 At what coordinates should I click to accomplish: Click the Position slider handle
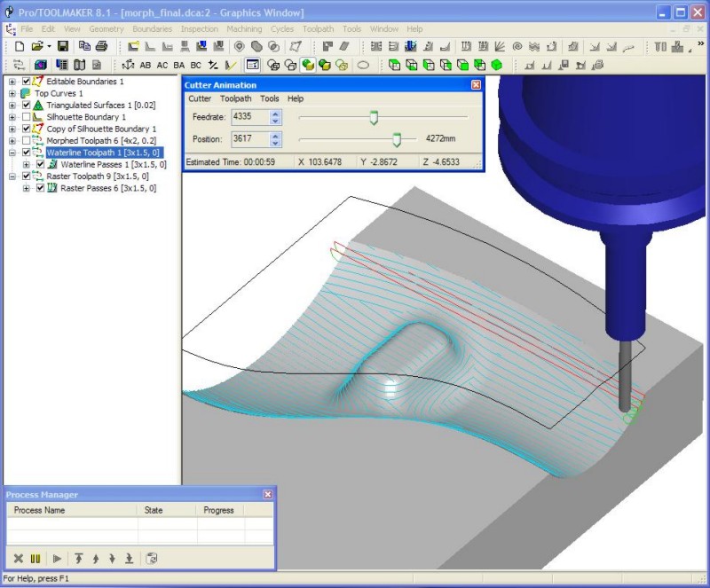[397, 139]
